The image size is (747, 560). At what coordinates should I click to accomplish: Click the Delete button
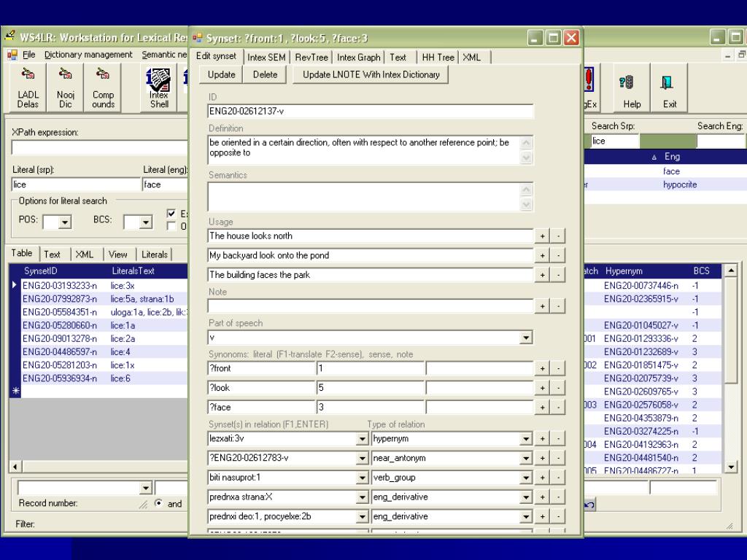click(265, 75)
